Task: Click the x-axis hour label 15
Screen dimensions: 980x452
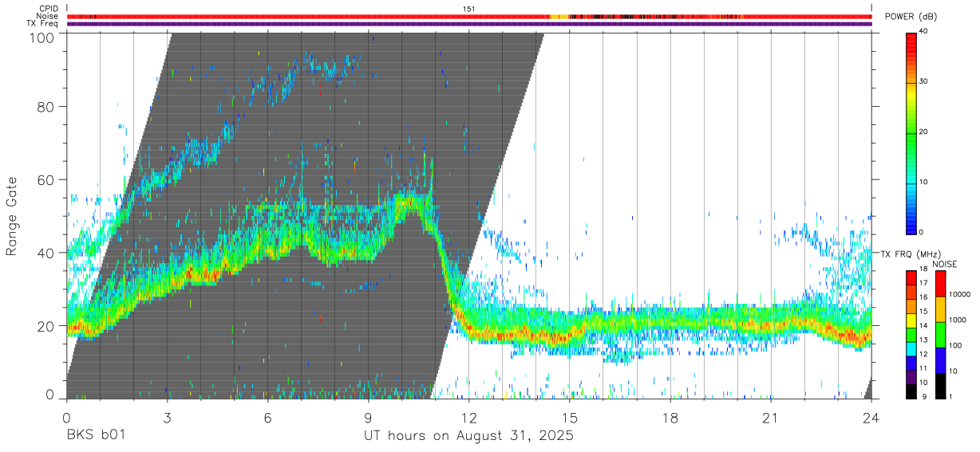Action: (x=570, y=418)
